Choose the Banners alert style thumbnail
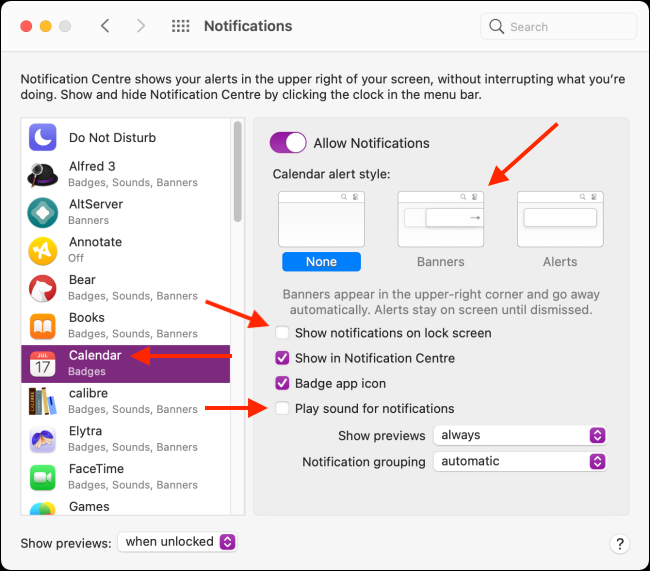Image resolution: width=650 pixels, height=571 pixels. pyautogui.click(x=441, y=219)
